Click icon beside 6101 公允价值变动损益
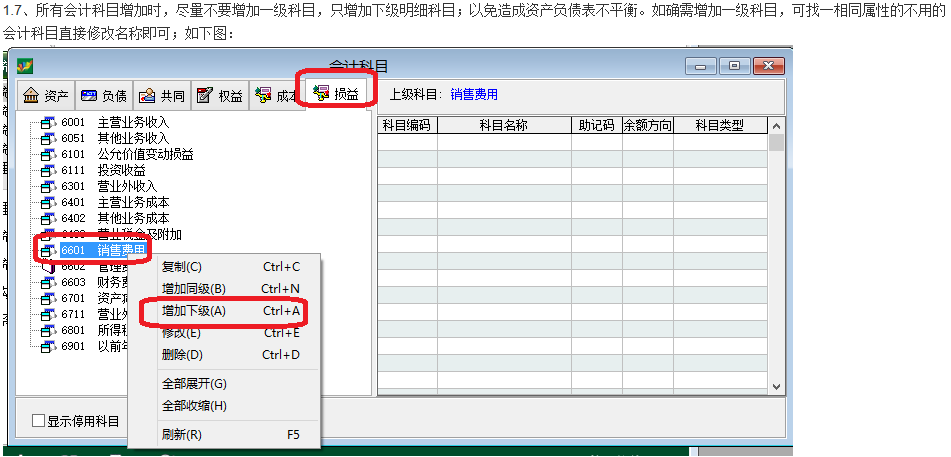The height and width of the screenshot is (457, 951). pos(48,154)
